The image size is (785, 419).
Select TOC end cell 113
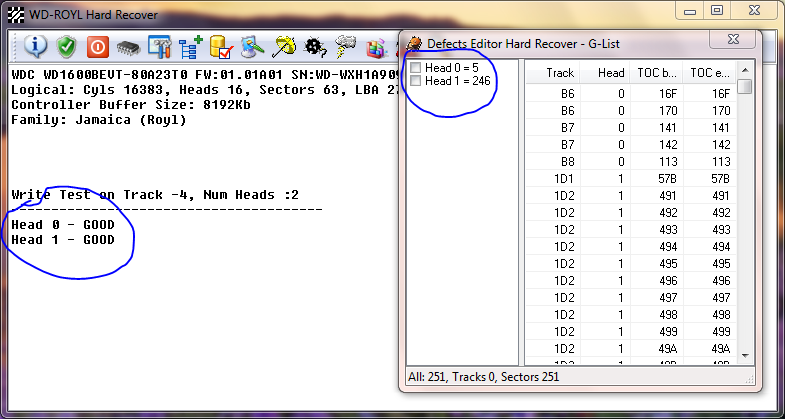pos(709,161)
